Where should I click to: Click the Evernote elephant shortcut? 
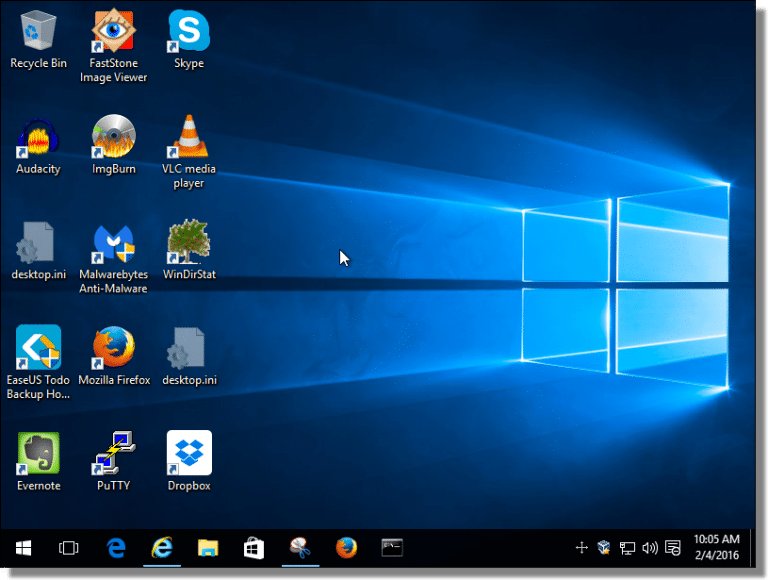click(x=38, y=461)
